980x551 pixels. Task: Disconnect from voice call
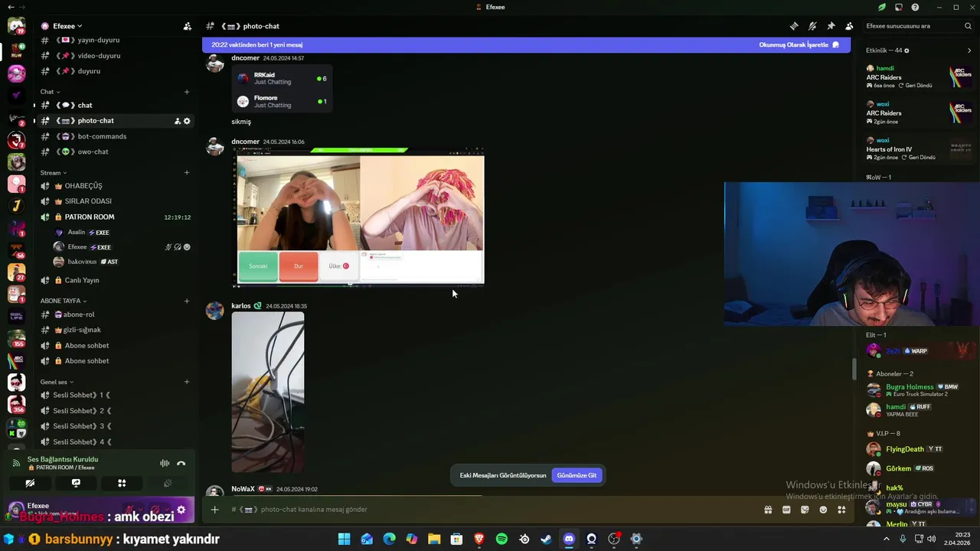click(181, 463)
